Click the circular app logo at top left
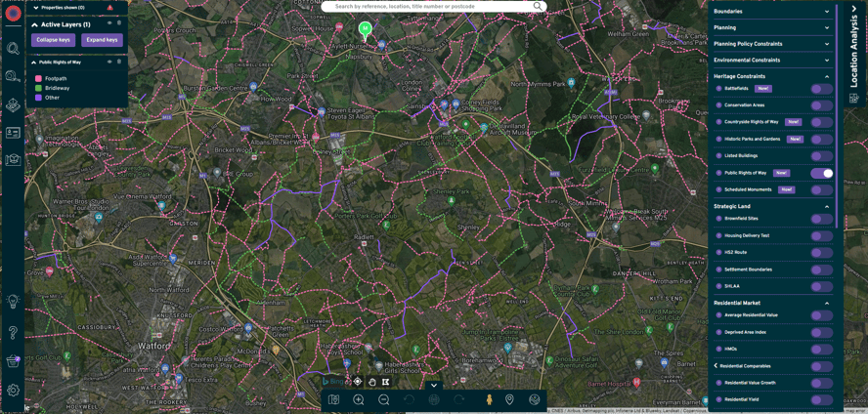The height and width of the screenshot is (414, 868). click(13, 13)
